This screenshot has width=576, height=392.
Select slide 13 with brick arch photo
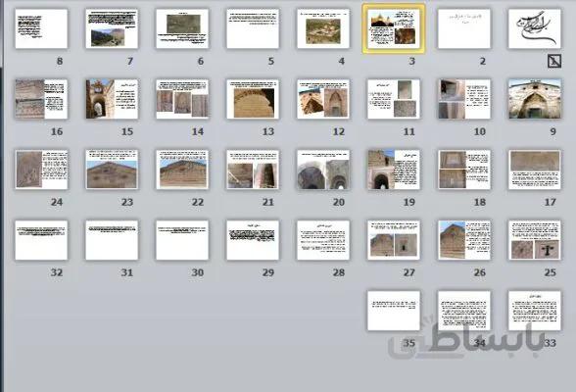click(253, 99)
